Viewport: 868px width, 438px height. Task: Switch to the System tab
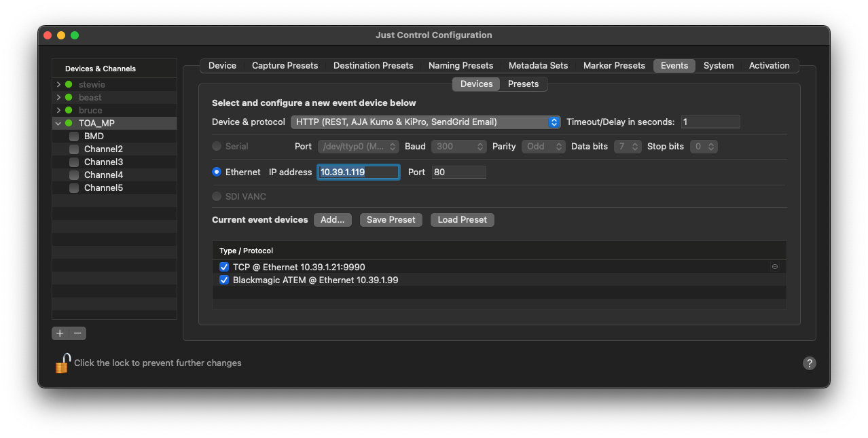(719, 66)
